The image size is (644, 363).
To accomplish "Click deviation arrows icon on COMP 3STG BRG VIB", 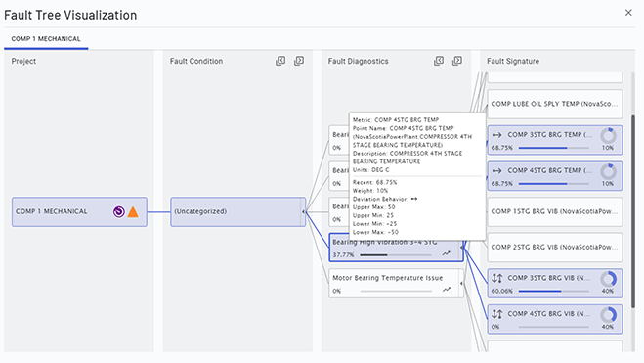I will tap(497, 278).
